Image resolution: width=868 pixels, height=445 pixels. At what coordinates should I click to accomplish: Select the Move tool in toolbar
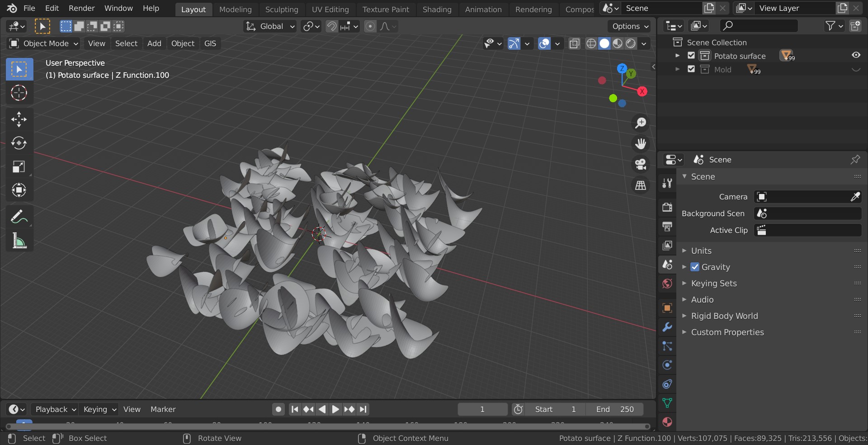(x=19, y=119)
